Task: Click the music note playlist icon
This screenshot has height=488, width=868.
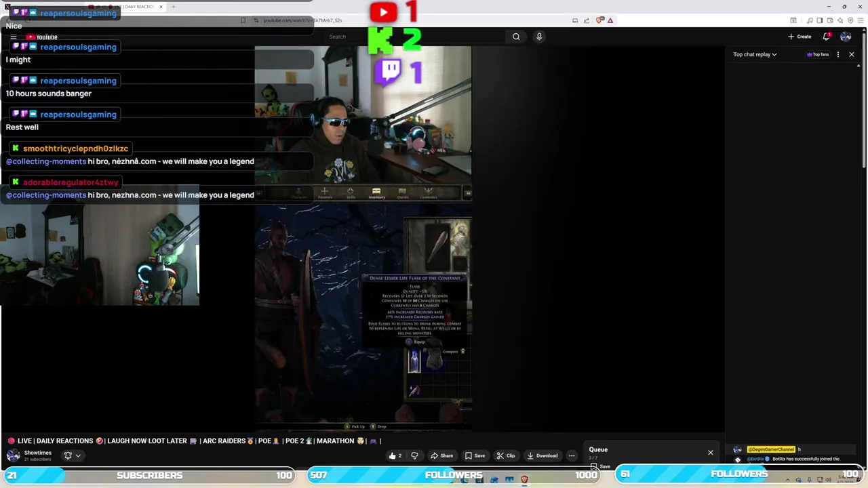Action: [x=809, y=20]
